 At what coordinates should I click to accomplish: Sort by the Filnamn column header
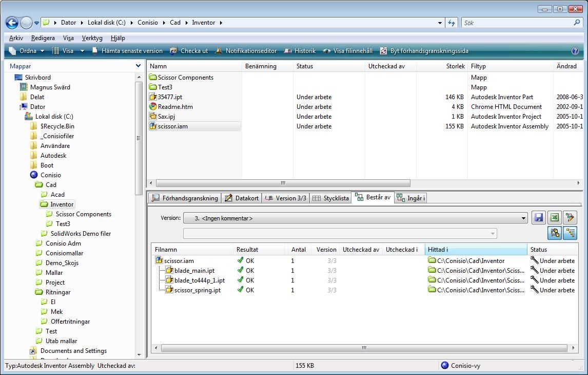pos(192,249)
